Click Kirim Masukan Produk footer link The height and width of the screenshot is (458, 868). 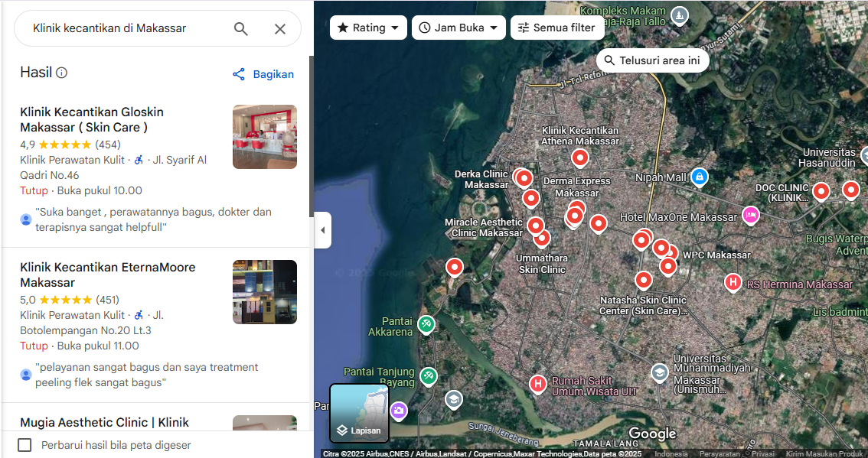(x=824, y=453)
